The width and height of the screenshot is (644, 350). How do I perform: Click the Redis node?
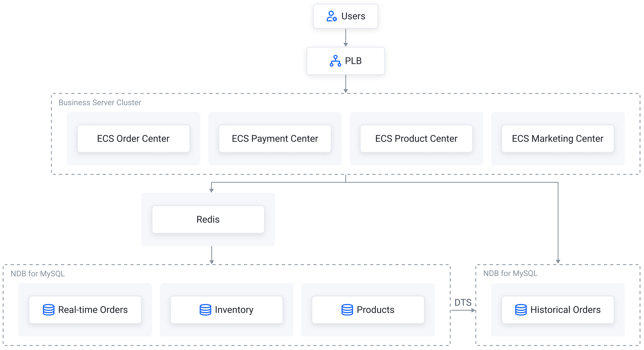(x=208, y=219)
